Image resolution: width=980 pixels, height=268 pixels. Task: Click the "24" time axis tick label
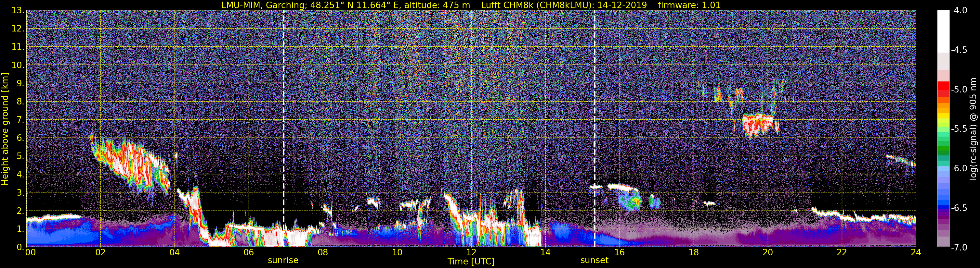pos(916,252)
